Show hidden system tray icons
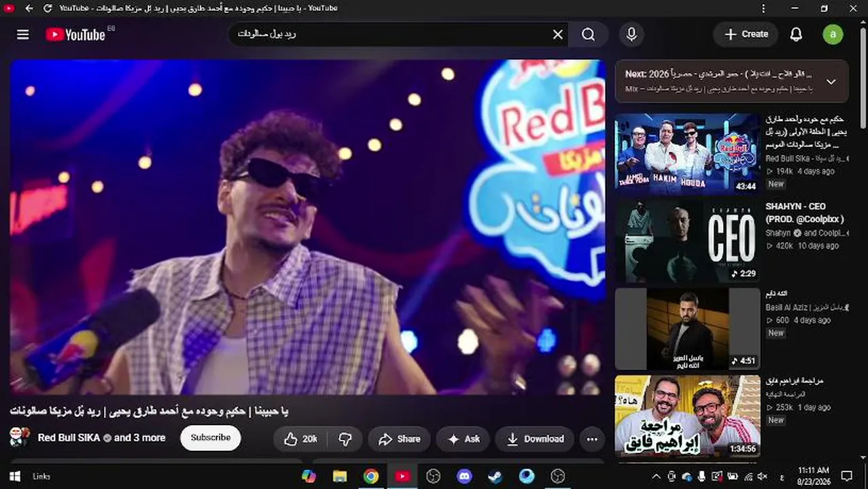Viewport: 868px width, 489px height. click(656, 476)
